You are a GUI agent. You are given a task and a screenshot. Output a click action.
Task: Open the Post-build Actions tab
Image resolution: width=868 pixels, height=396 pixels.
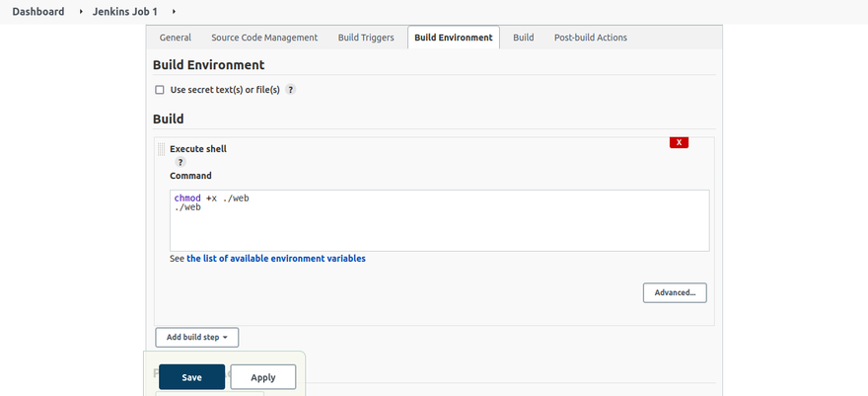tap(591, 38)
